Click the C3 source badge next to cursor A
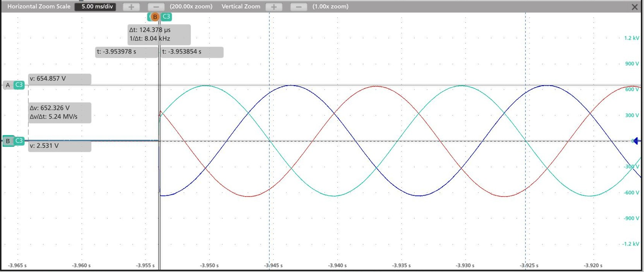The height and width of the screenshot is (272, 644). click(19, 85)
